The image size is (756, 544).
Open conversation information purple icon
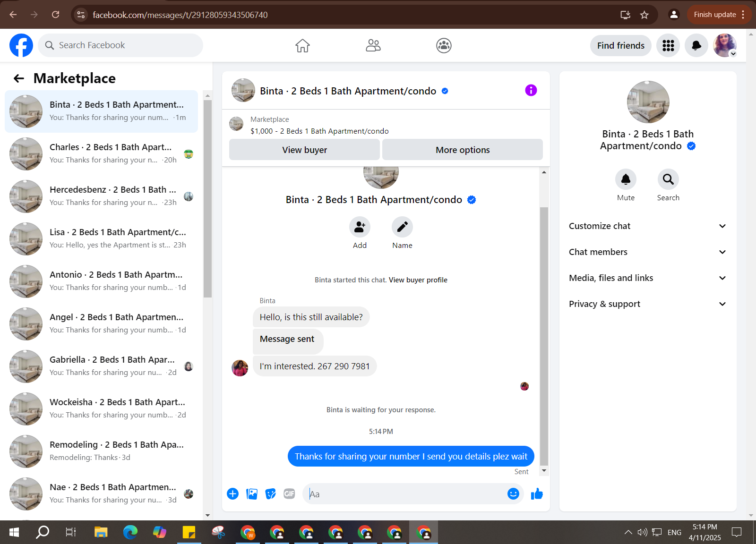[531, 90]
